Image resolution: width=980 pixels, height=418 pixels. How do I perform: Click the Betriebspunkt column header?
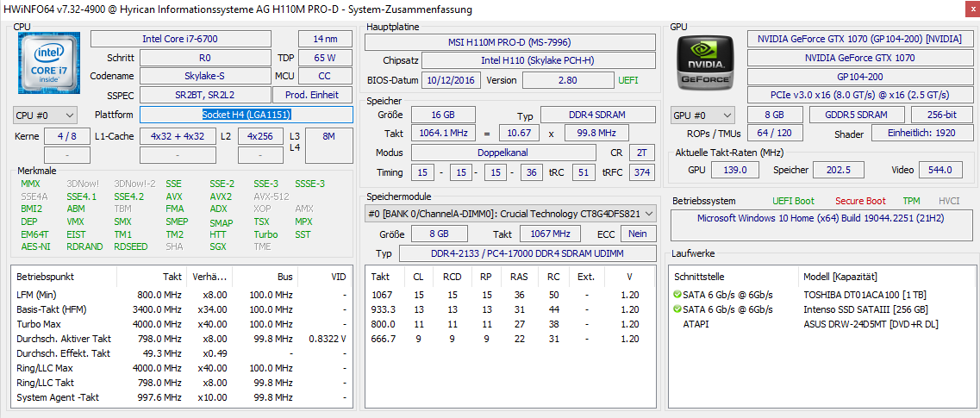(65, 276)
